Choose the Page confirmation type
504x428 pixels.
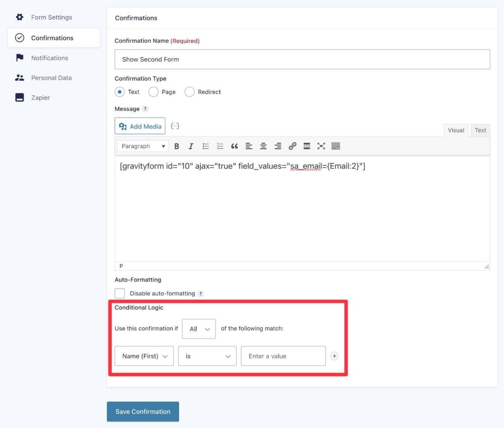click(x=153, y=92)
